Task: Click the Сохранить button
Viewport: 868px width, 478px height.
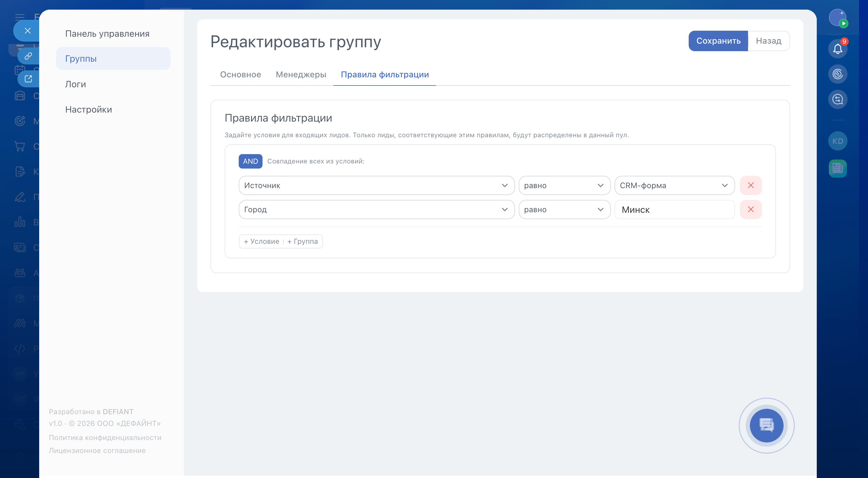Action: pos(718,41)
